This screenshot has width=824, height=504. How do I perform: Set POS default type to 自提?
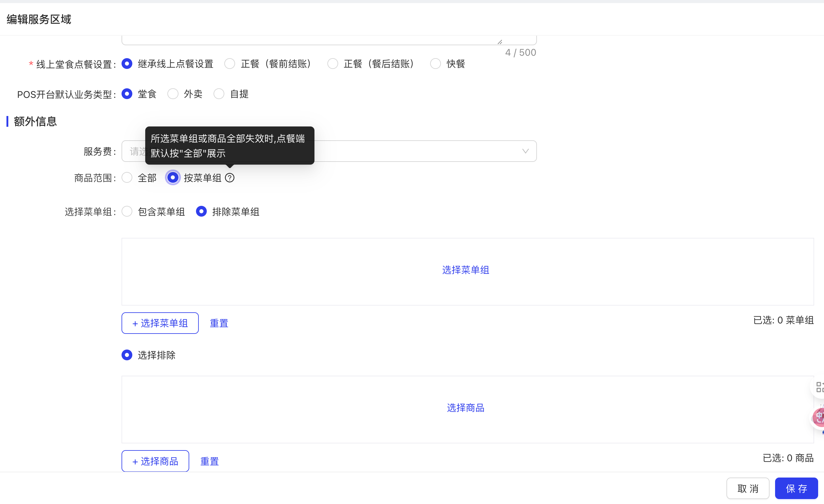coord(219,94)
